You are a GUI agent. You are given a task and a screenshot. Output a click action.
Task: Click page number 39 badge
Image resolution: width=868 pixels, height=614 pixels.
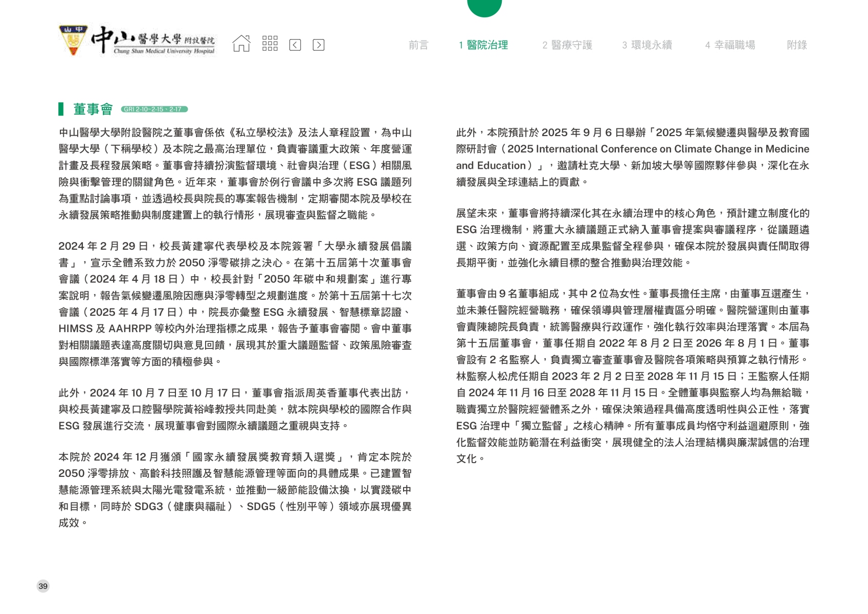43,586
